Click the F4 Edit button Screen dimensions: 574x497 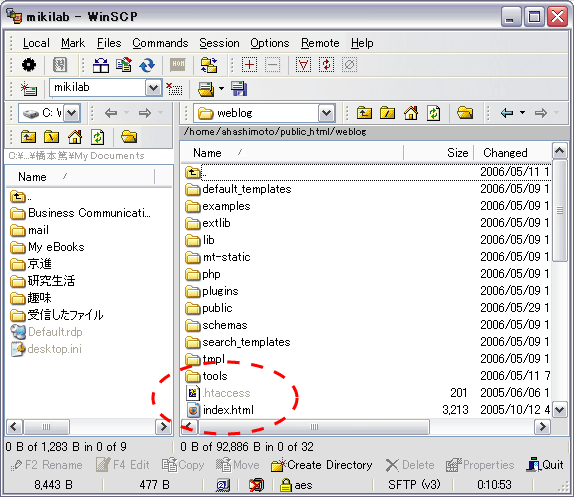tap(123, 465)
